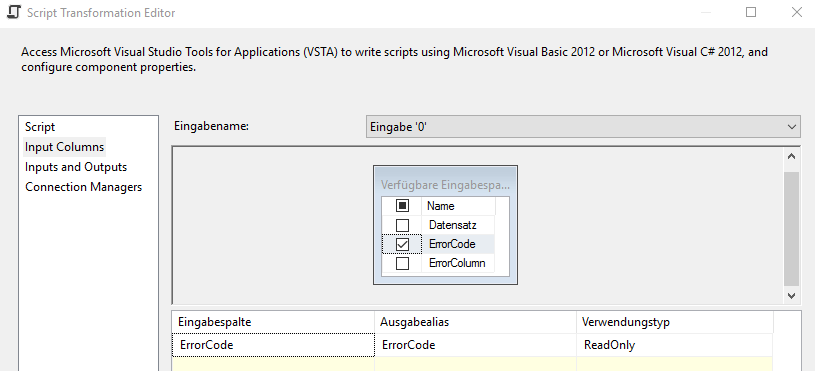Select the ErrorColumn row label

457,263
